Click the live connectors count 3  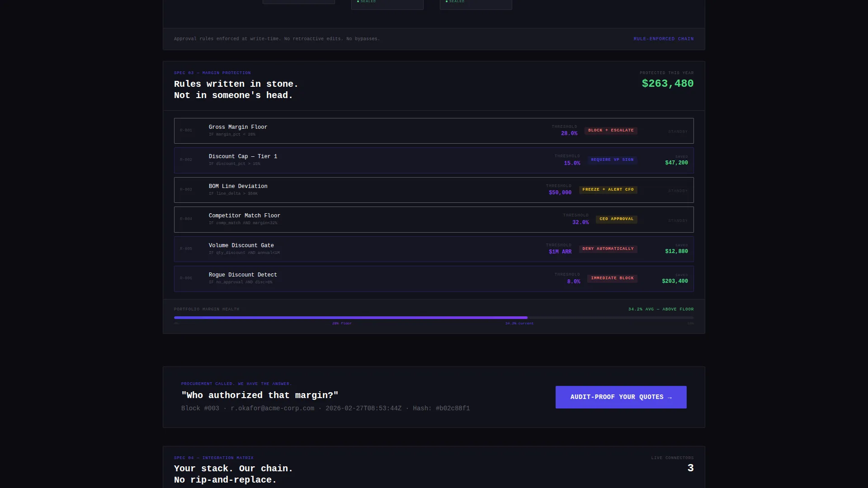(x=690, y=468)
